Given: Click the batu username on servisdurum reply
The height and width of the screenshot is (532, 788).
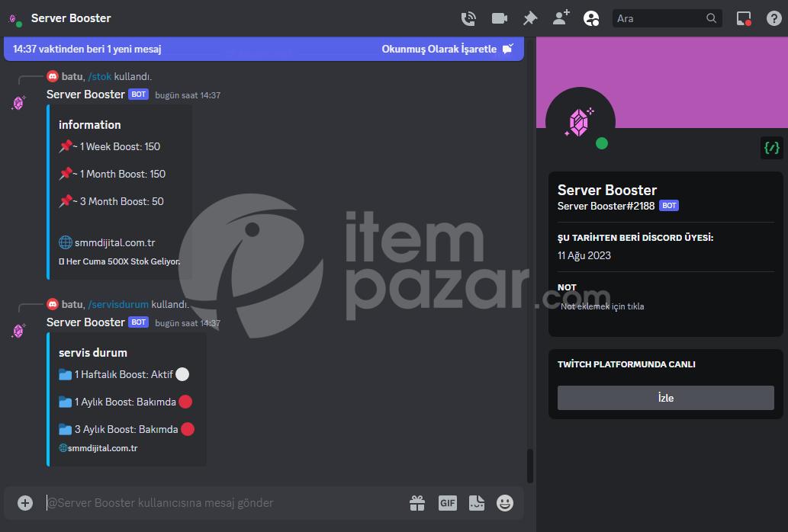Looking at the screenshot, I should pyautogui.click(x=72, y=305).
